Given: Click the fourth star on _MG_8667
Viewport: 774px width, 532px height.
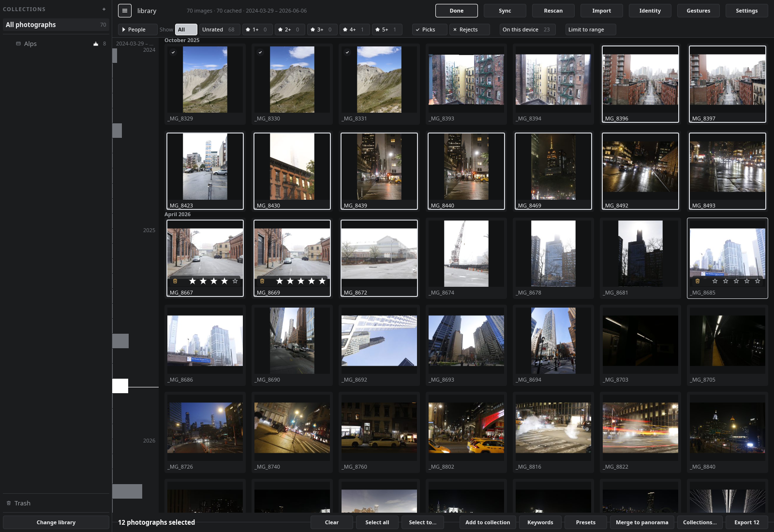Looking at the screenshot, I should [x=224, y=281].
